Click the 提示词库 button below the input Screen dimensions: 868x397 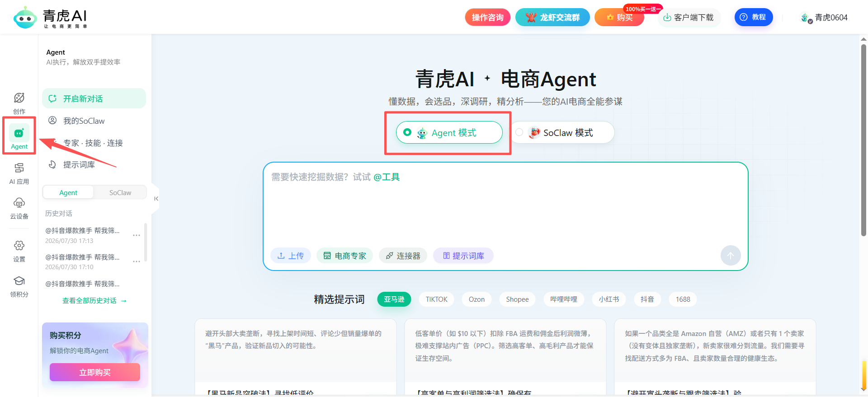tap(463, 256)
